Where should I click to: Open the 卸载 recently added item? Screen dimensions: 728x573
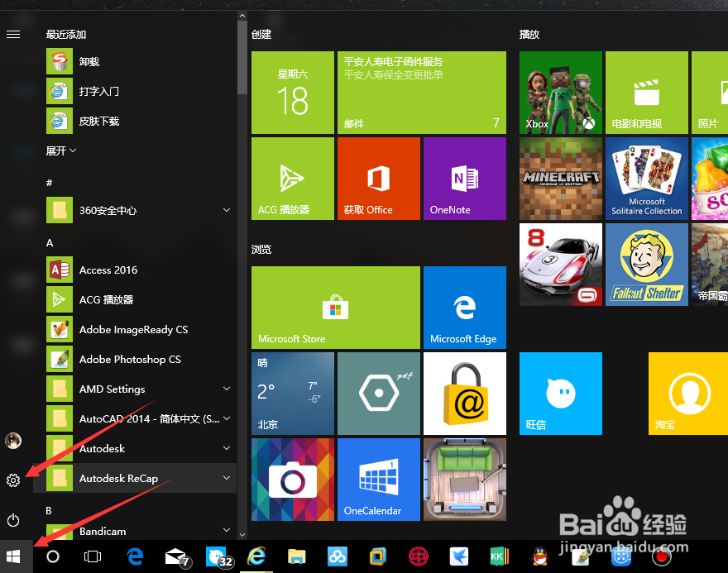(x=141, y=61)
